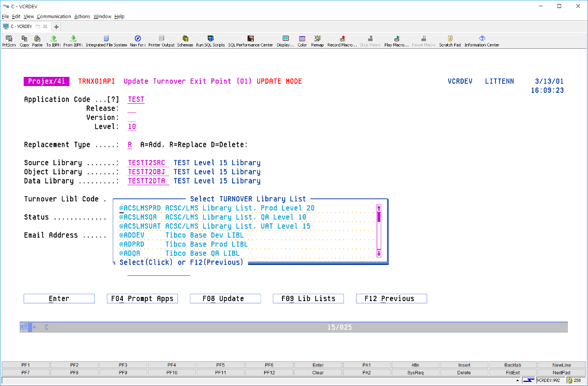Open the Display settings icon
This screenshot has height=386, width=588.
[x=285, y=41]
